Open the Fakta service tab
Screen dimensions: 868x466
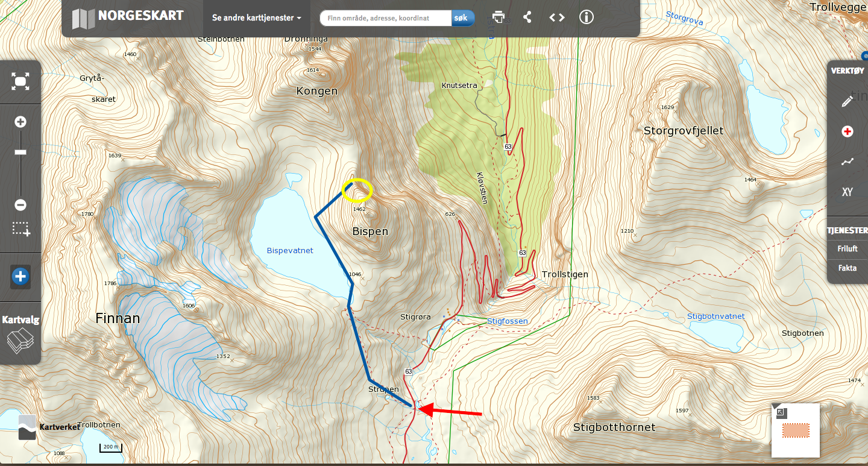coord(848,268)
